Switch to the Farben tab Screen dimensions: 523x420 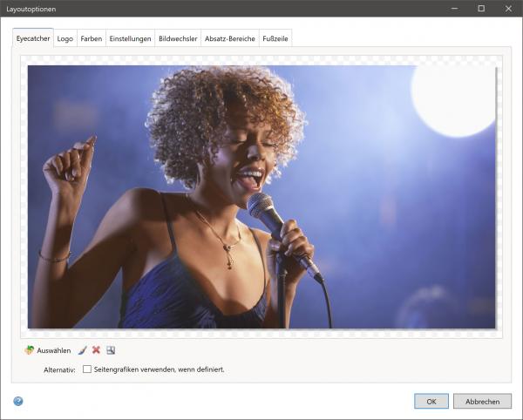click(x=91, y=38)
